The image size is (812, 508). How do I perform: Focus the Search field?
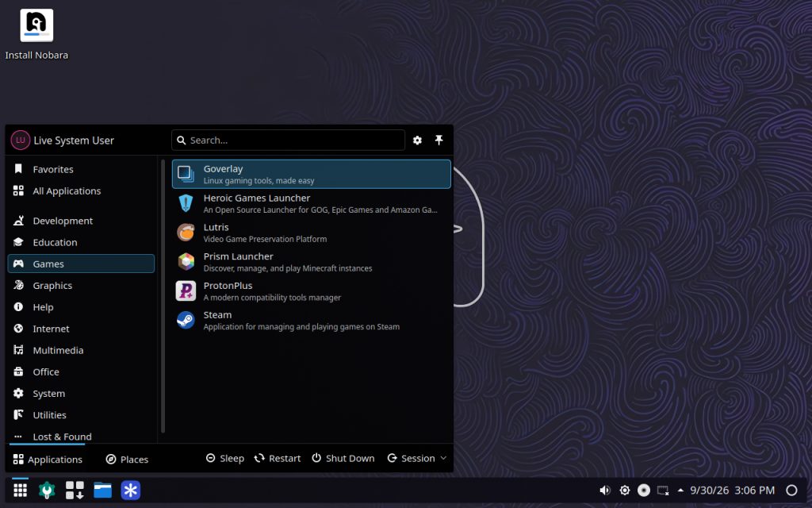288,140
